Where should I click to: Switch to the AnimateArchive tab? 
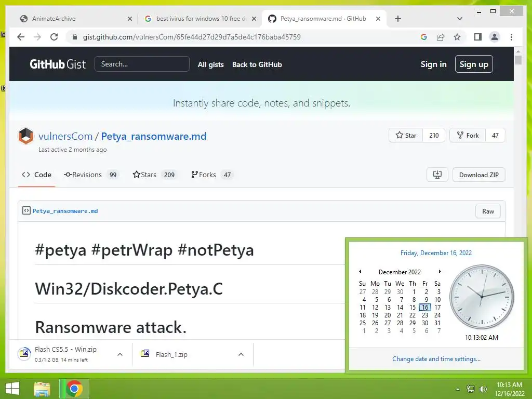point(76,19)
